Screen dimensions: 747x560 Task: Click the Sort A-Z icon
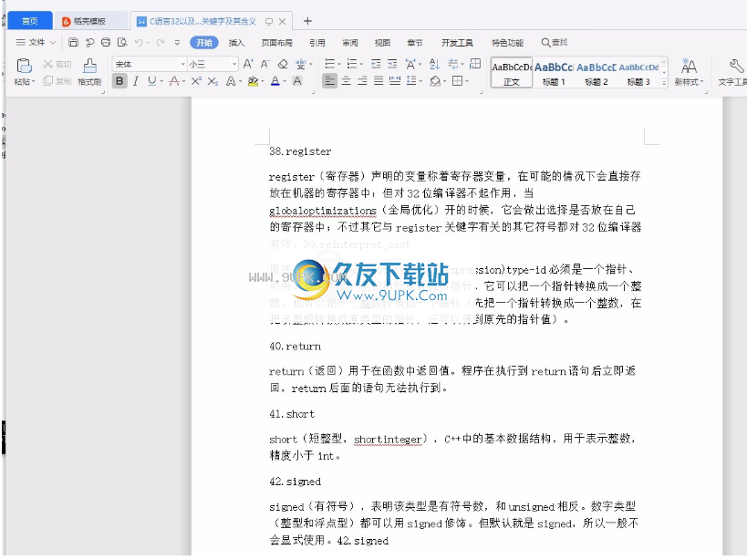tap(434, 64)
